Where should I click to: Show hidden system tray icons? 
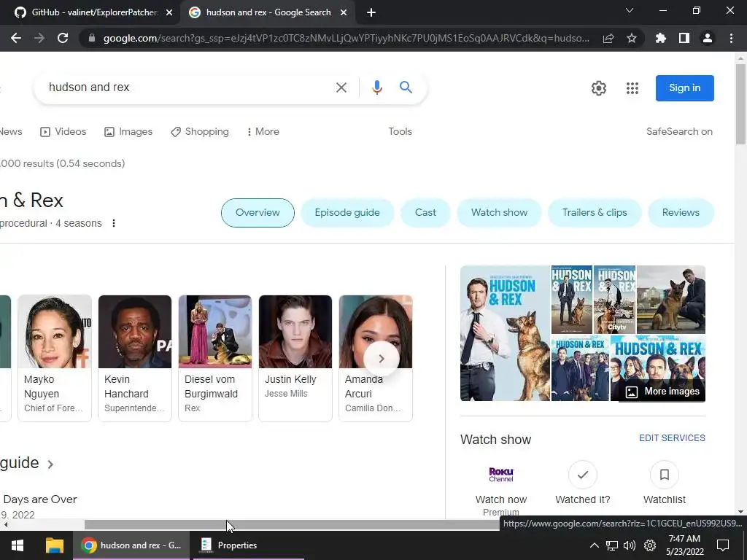point(594,545)
